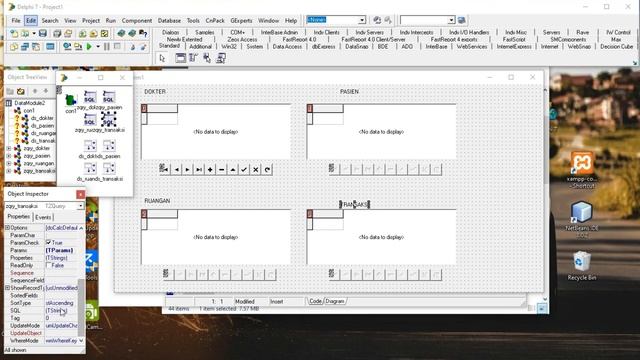Click the Help contents icon with question mark

coord(143,33)
